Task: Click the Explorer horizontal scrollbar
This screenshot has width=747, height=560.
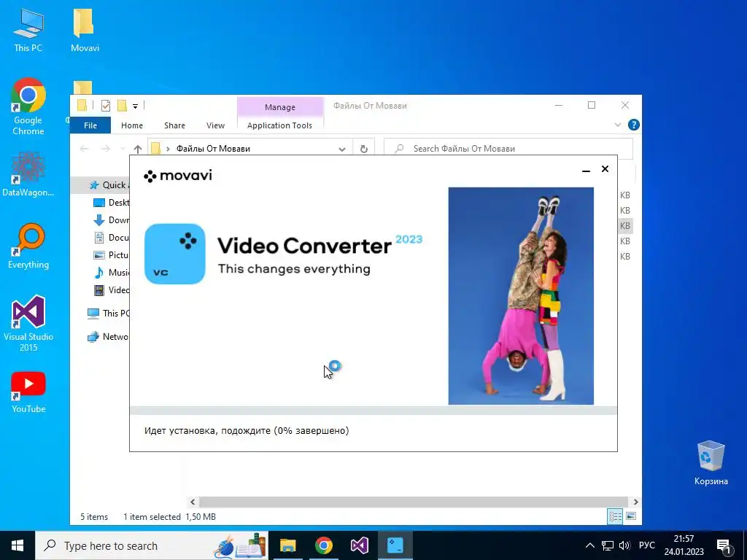Action: (414, 502)
